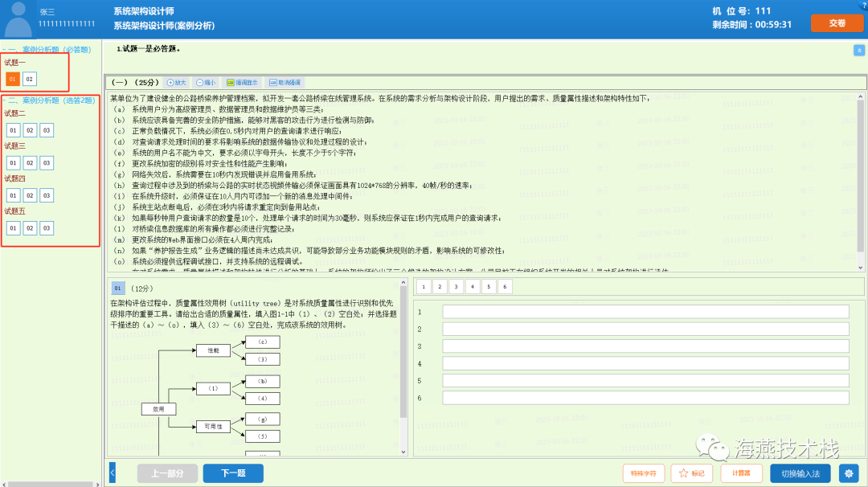Click answer input field 4

[645, 363]
